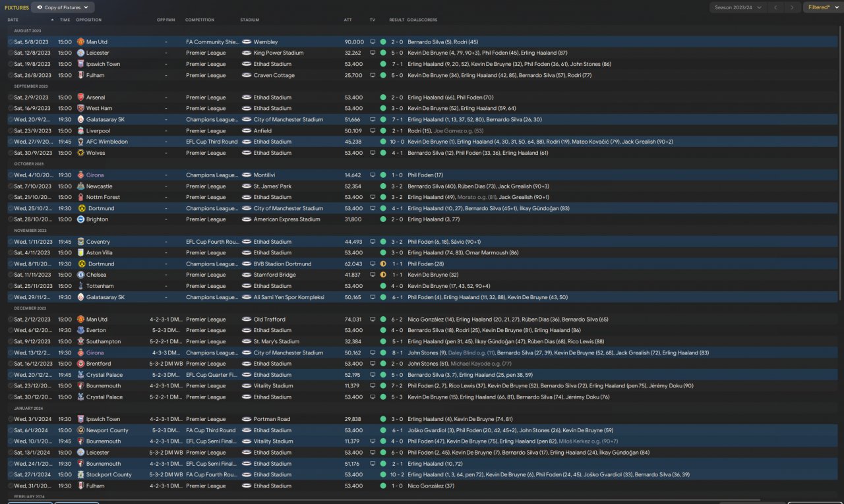Select the check circle for Sat, 2/9/2023
844x504 pixels.
coord(11,98)
